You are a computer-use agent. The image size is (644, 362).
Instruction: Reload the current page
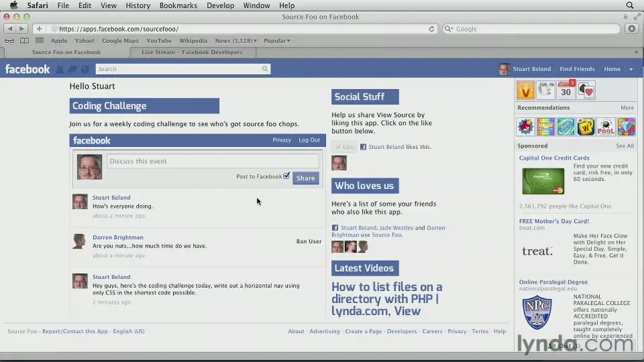coord(431,29)
